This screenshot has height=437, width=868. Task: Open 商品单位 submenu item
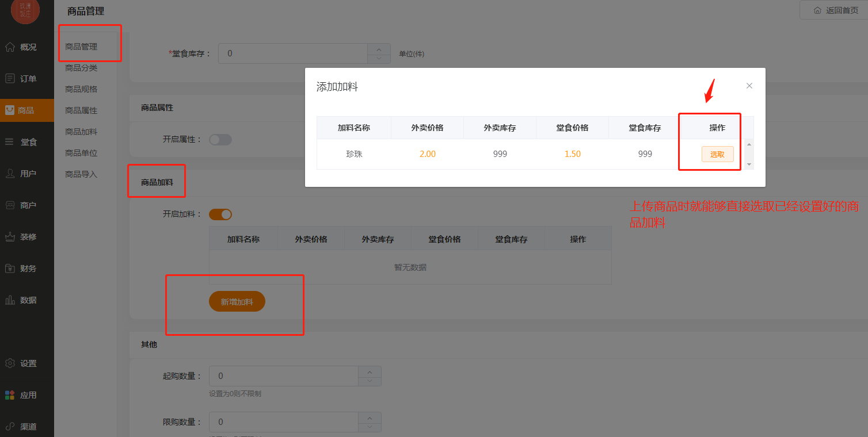pos(81,153)
